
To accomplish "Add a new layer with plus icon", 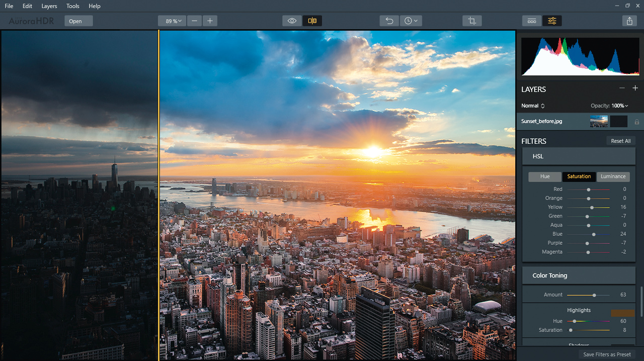I will pos(635,88).
